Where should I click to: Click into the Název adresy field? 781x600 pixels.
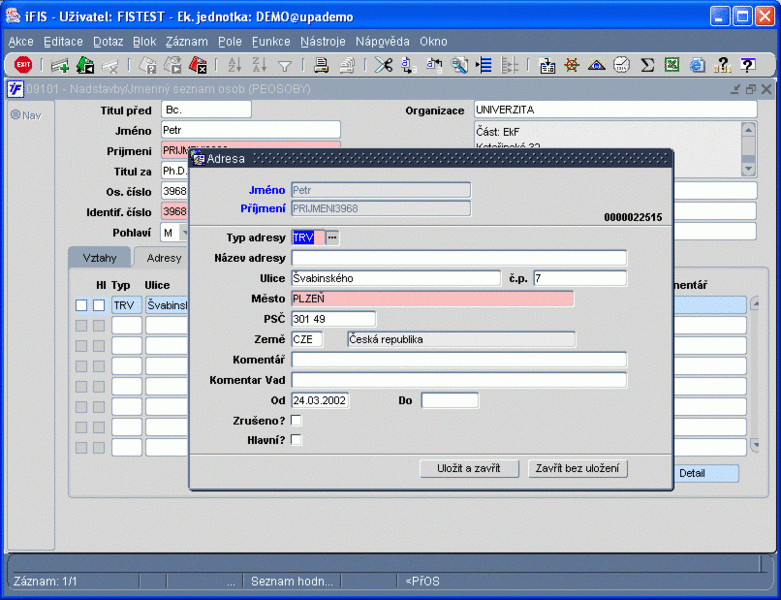pos(458,258)
